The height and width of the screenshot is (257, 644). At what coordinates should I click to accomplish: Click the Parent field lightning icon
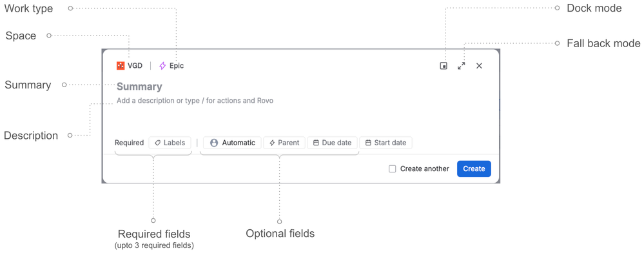pos(272,143)
